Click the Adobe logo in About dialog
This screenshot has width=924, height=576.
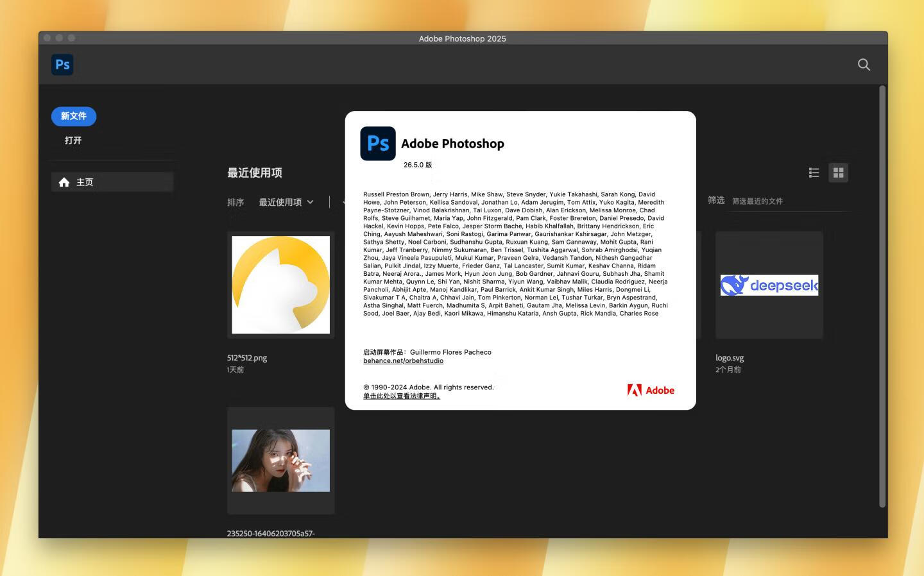click(x=651, y=390)
